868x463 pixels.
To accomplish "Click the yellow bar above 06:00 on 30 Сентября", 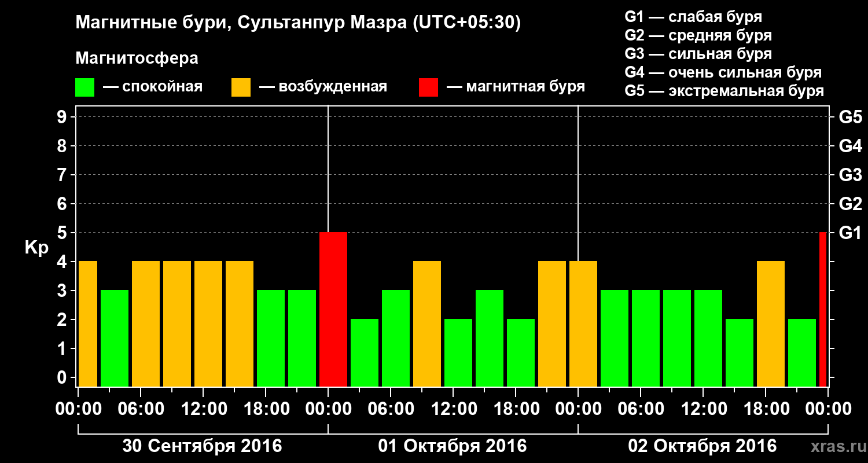I will click(146, 324).
